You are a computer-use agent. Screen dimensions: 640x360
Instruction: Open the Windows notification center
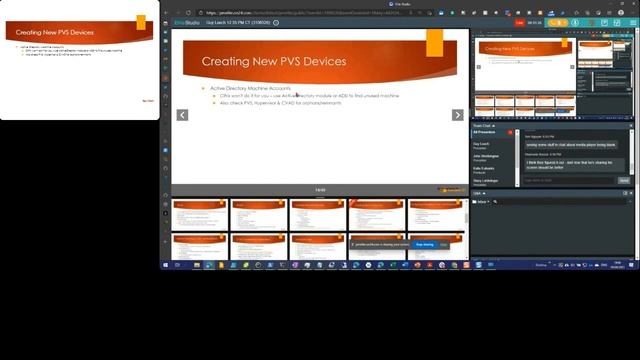(631, 265)
